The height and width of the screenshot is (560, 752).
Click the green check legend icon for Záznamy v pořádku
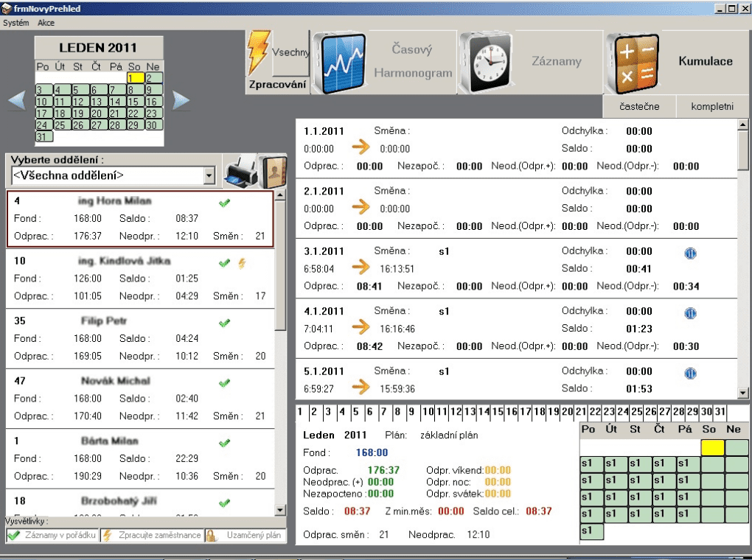(13, 535)
